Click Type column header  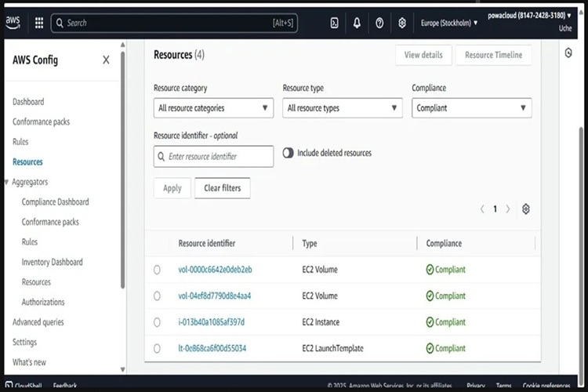pyautogui.click(x=310, y=244)
